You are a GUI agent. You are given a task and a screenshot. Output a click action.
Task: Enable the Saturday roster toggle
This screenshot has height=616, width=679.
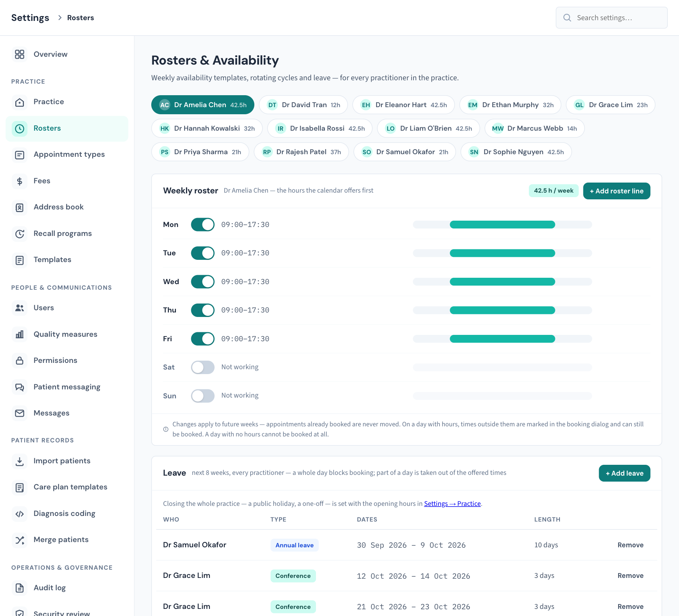coord(203,367)
